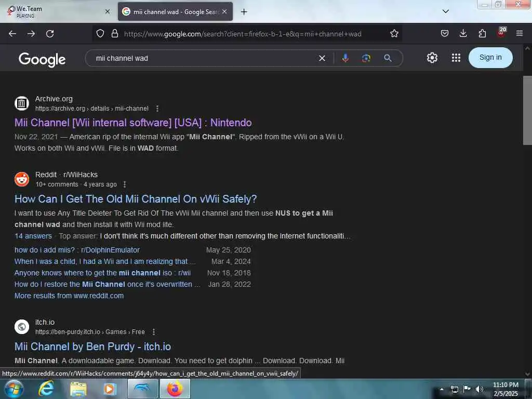Open Windows Media Player from taskbar
The width and height of the screenshot is (532, 399).
[x=110, y=389]
